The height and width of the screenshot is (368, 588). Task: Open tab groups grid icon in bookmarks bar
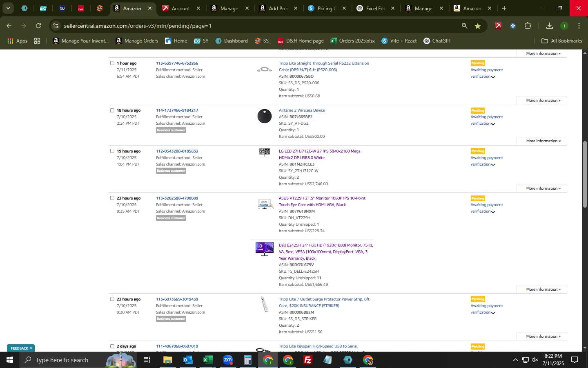click(37, 41)
